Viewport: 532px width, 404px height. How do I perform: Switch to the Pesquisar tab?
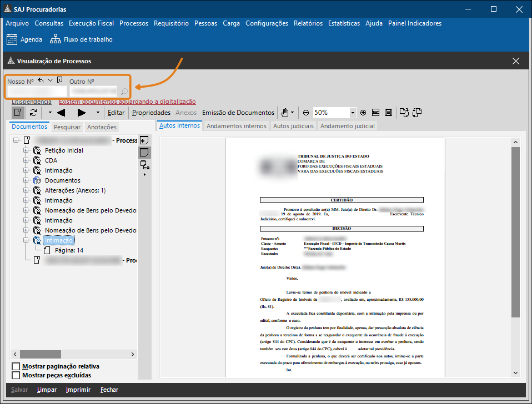pos(67,127)
